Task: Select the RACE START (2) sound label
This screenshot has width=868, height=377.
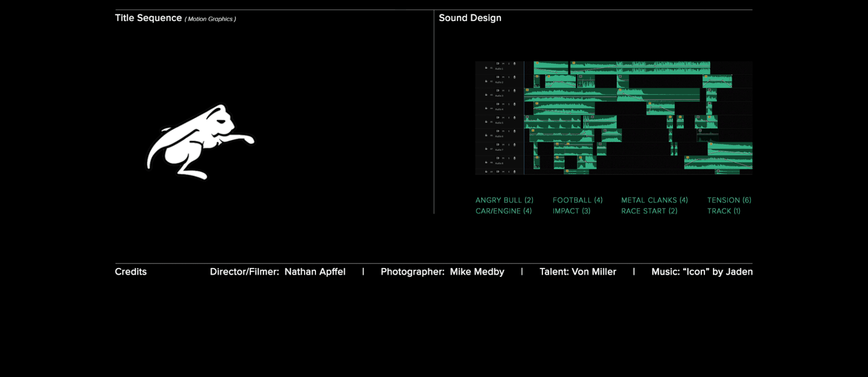Action: click(649, 211)
